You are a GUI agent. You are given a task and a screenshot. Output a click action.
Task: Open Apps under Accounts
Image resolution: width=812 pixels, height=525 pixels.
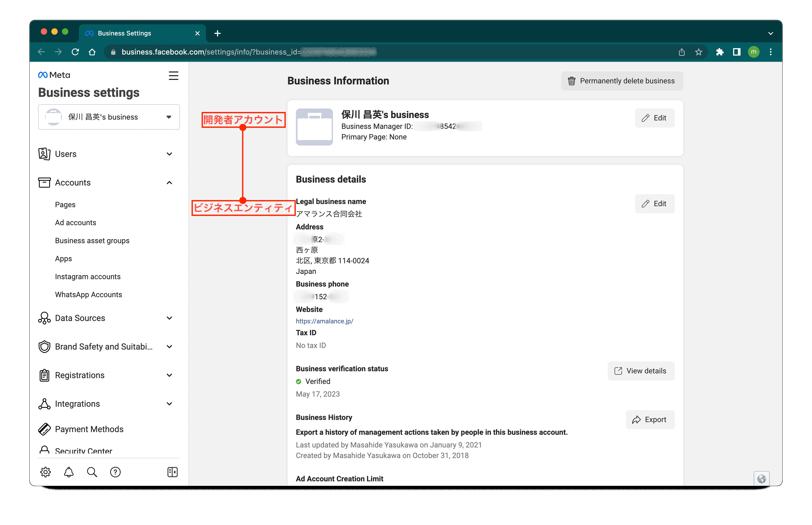(x=64, y=259)
